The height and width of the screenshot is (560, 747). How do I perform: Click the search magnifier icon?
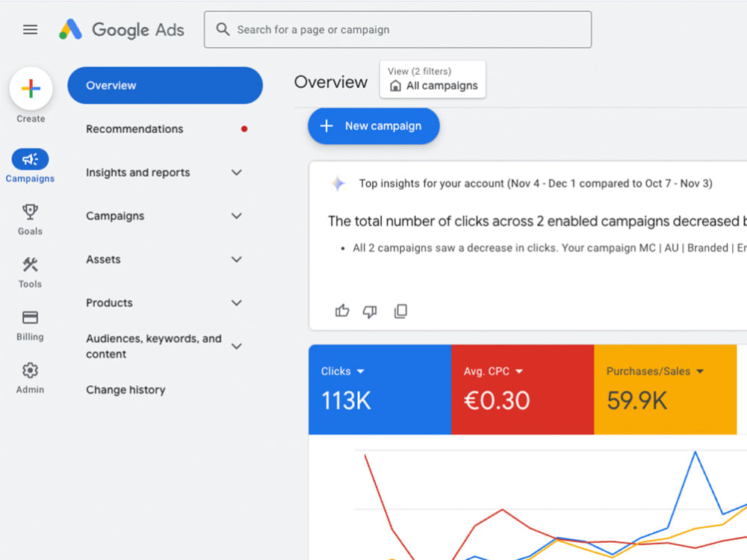[x=223, y=30]
